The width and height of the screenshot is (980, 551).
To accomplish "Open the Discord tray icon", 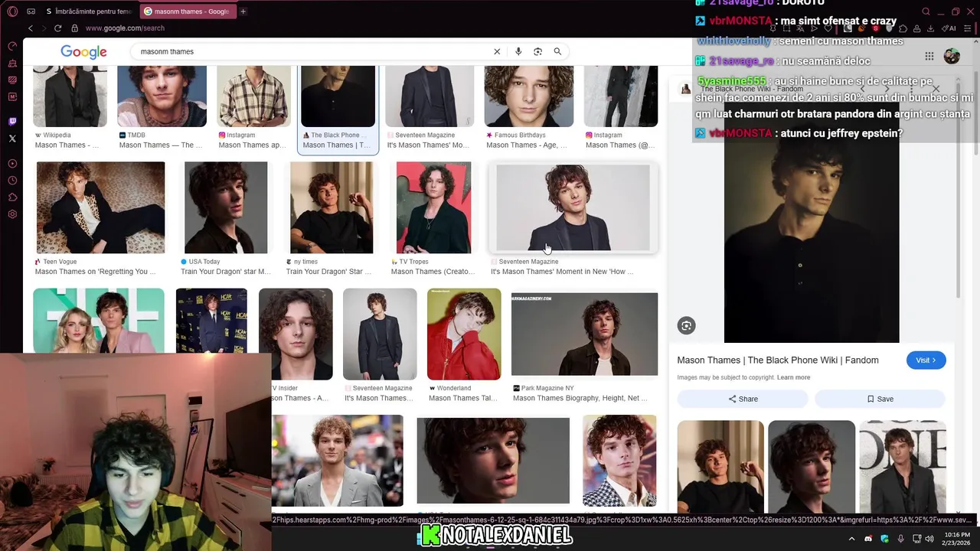I will [x=867, y=539].
